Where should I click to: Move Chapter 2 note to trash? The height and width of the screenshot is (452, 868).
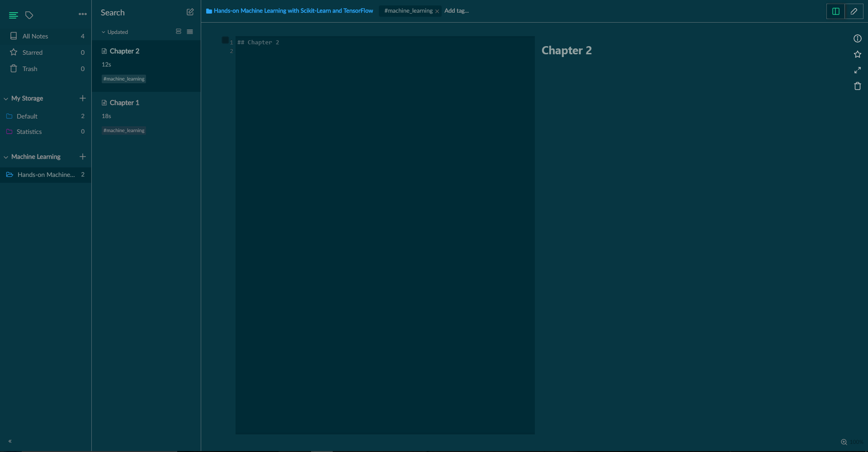point(857,86)
